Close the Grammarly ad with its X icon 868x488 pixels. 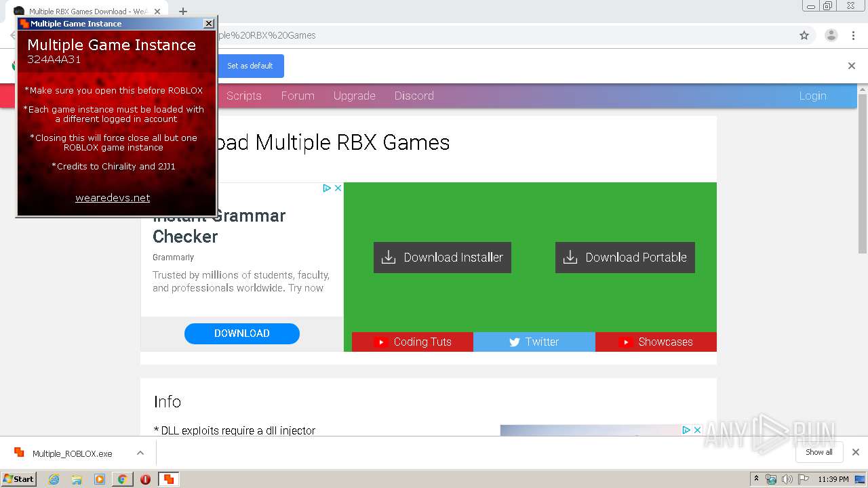tap(338, 188)
